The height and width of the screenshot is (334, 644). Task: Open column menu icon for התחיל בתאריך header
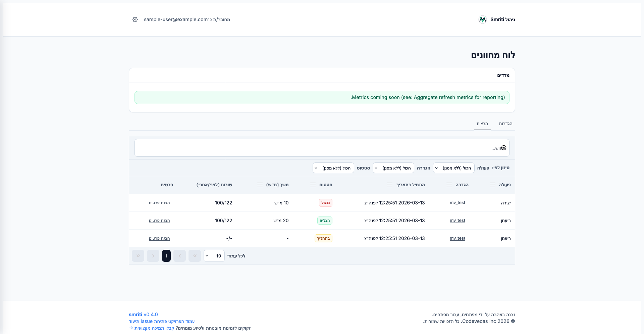click(390, 185)
